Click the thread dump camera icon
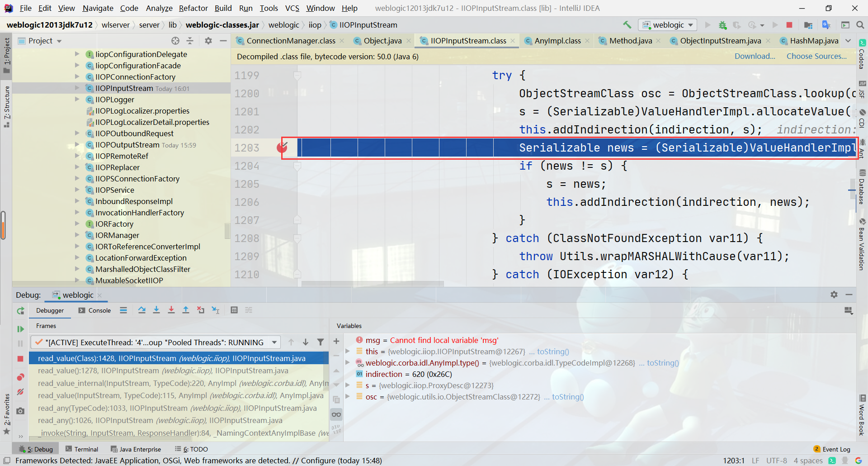868x466 pixels. (20, 411)
